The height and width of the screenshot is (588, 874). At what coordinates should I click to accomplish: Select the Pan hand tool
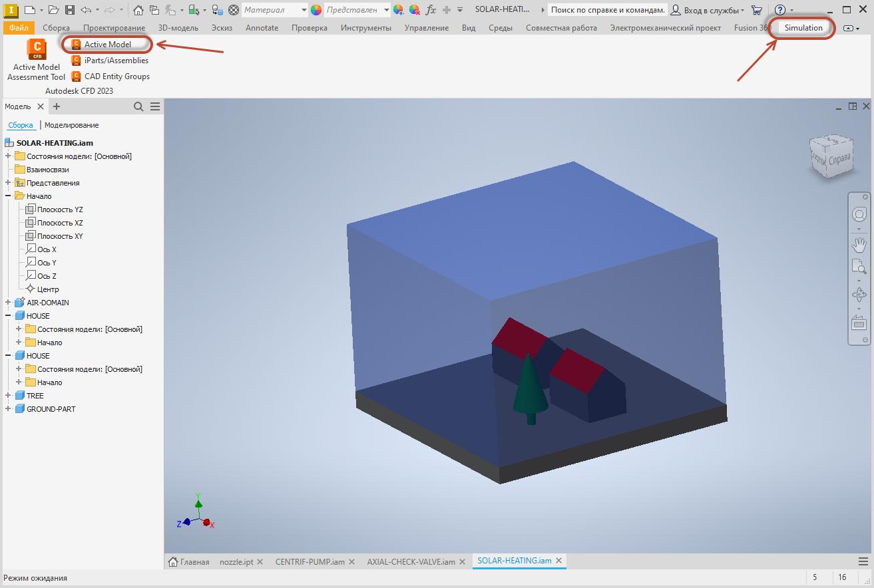pyautogui.click(x=859, y=244)
